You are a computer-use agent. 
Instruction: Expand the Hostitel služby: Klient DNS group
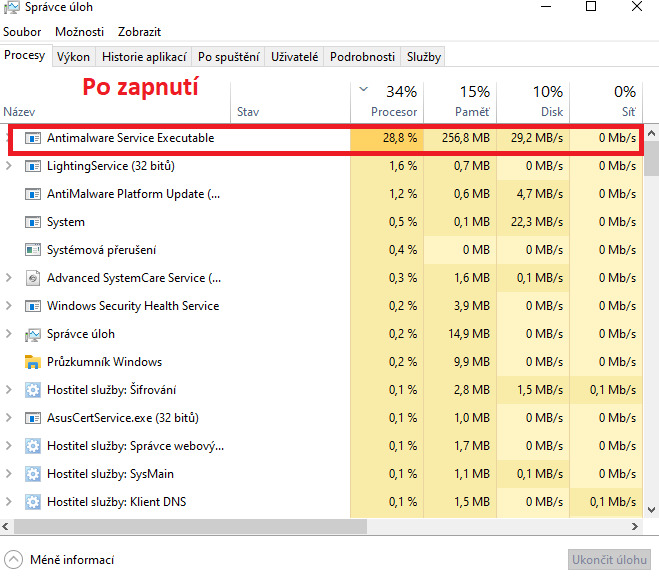click(x=9, y=502)
